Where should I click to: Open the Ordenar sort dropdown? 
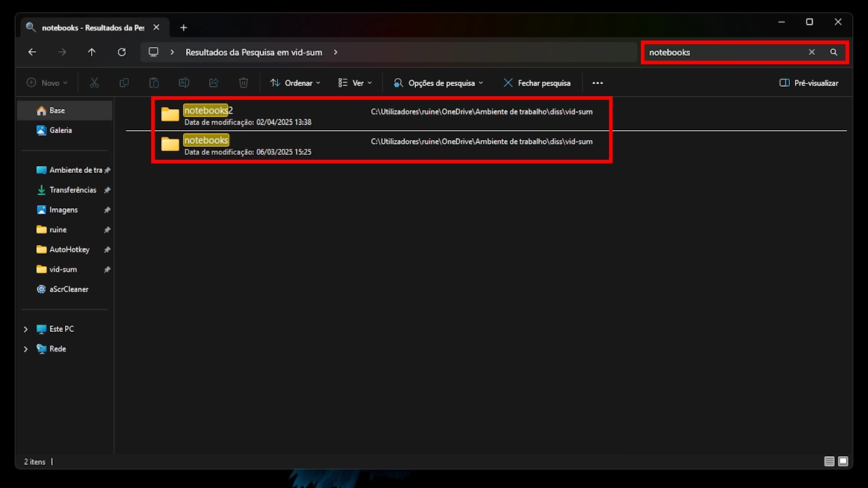(295, 83)
